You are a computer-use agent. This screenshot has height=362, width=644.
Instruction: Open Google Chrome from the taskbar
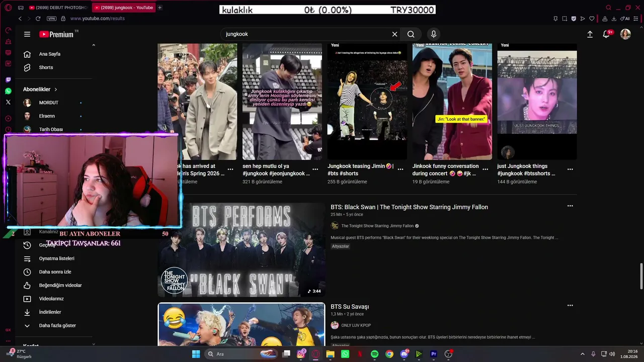click(x=389, y=354)
